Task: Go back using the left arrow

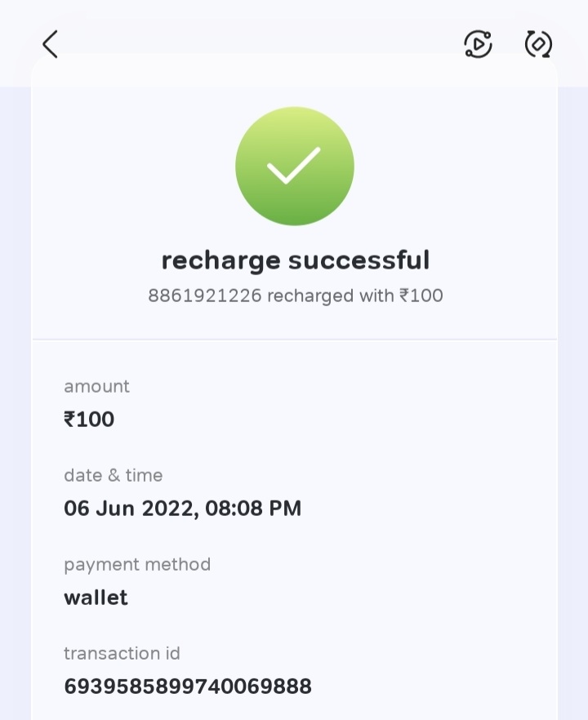Action: coord(51,44)
